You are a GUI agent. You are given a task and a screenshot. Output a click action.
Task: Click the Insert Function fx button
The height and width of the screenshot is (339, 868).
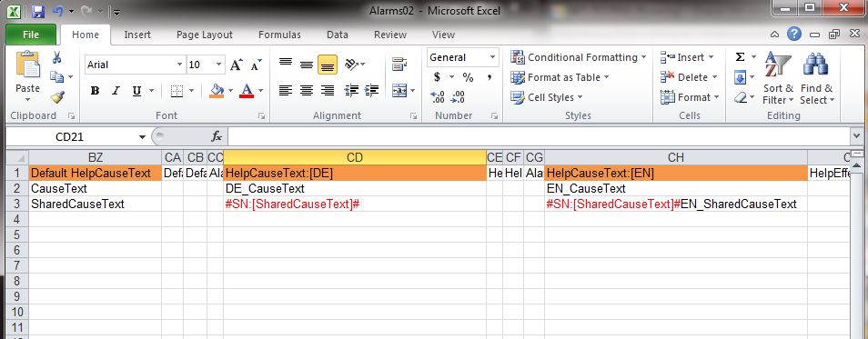pyautogui.click(x=217, y=136)
